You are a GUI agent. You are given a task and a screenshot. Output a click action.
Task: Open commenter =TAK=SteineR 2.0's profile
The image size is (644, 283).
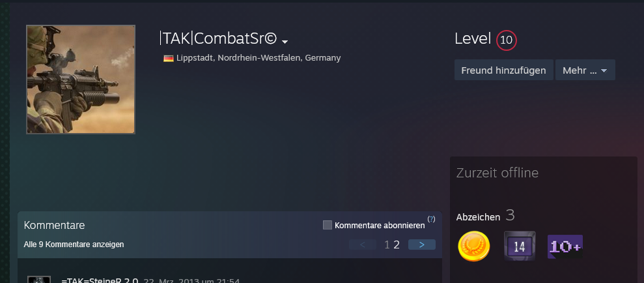click(100, 280)
